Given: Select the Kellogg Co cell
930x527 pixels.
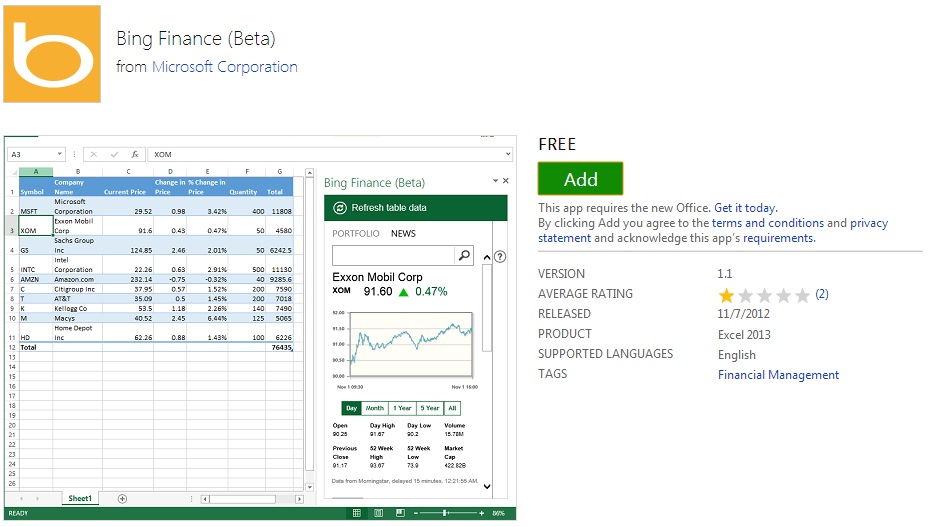Looking at the screenshot, I should coord(78,308).
